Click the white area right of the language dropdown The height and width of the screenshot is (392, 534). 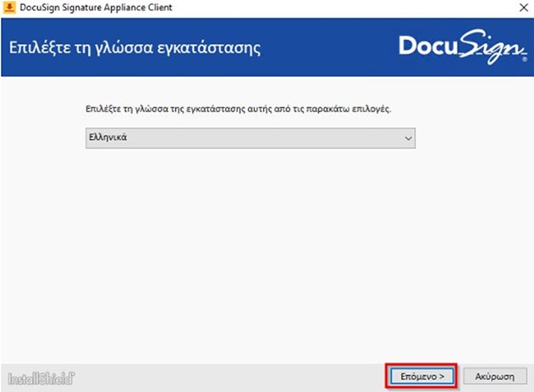474,137
